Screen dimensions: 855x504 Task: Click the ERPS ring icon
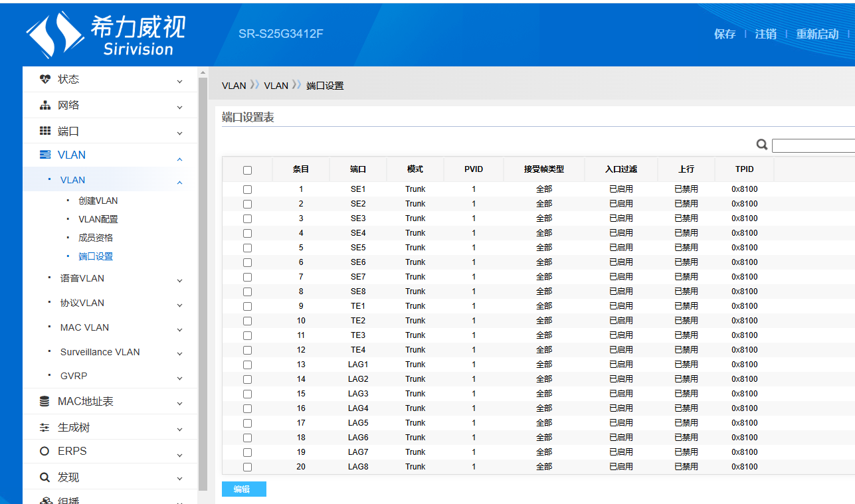coord(45,452)
